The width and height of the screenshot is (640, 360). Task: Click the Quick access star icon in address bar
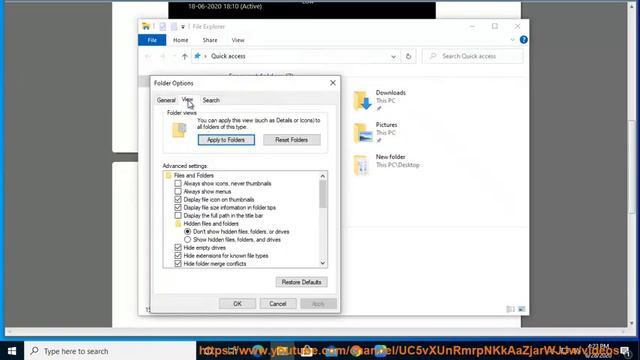tap(198, 56)
